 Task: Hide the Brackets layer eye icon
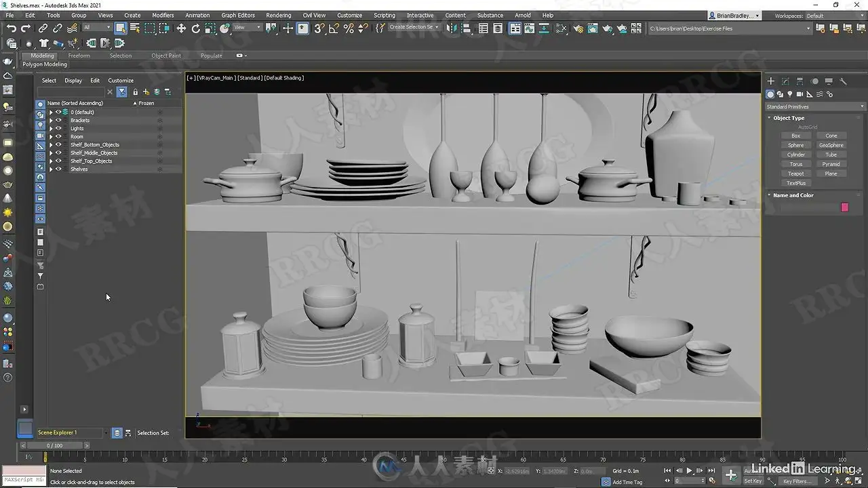(58, 120)
